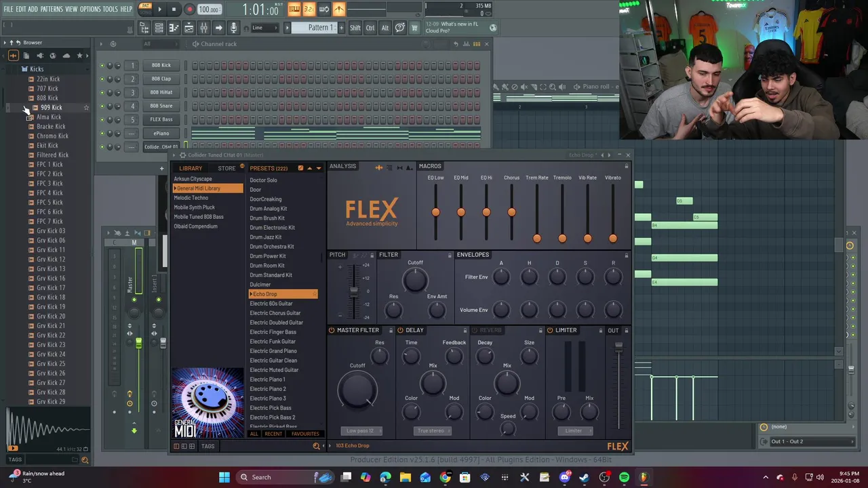Mute the 808 Kick channel LED
The height and width of the screenshot is (488, 868).
click(102, 66)
